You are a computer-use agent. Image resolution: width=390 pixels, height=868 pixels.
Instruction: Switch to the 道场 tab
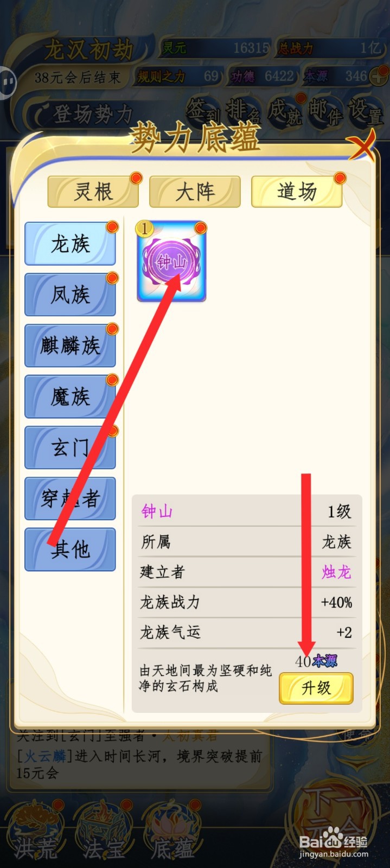(297, 192)
